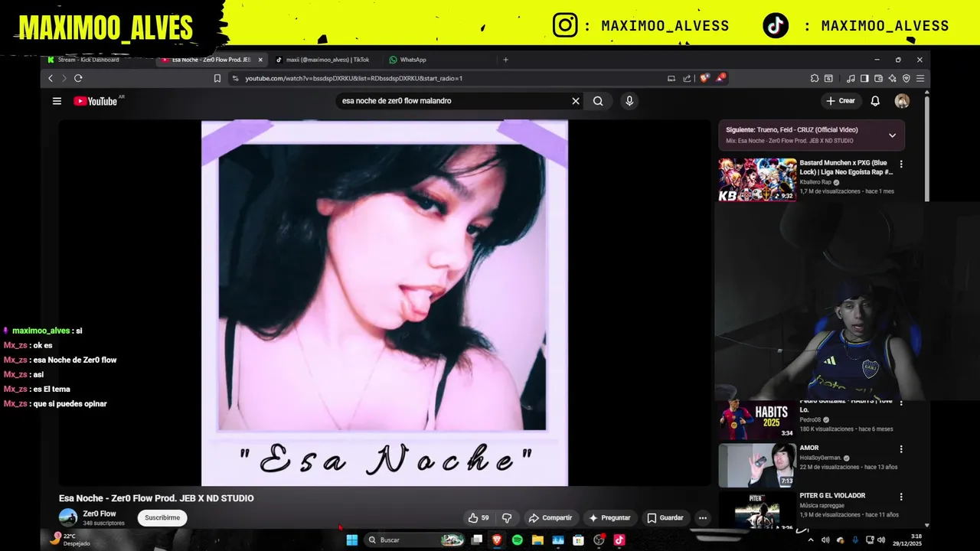Screen dimensions: 980x551
Task: Open more actions for the video (three dots)
Action: pos(703,518)
